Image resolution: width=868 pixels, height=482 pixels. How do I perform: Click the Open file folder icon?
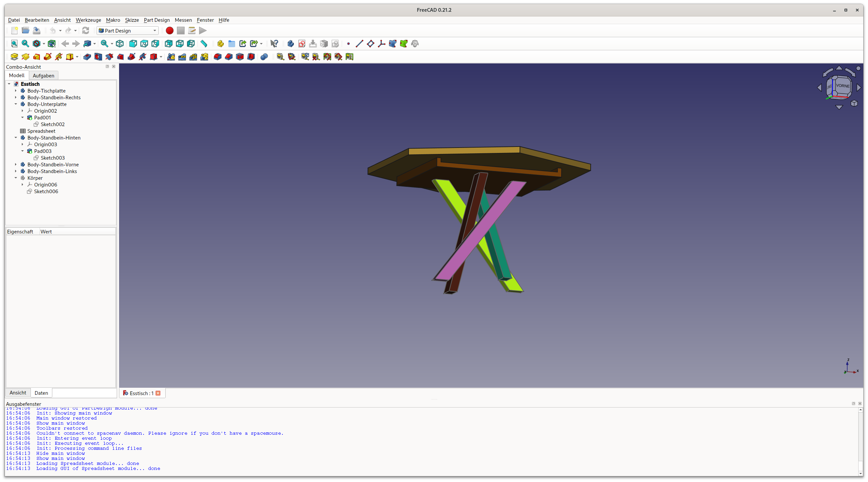pyautogui.click(x=25, y=31)
